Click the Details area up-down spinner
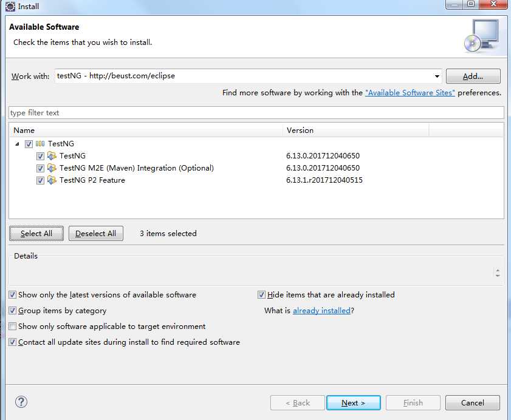Screen dimensions: 511x420 [497, 273]
